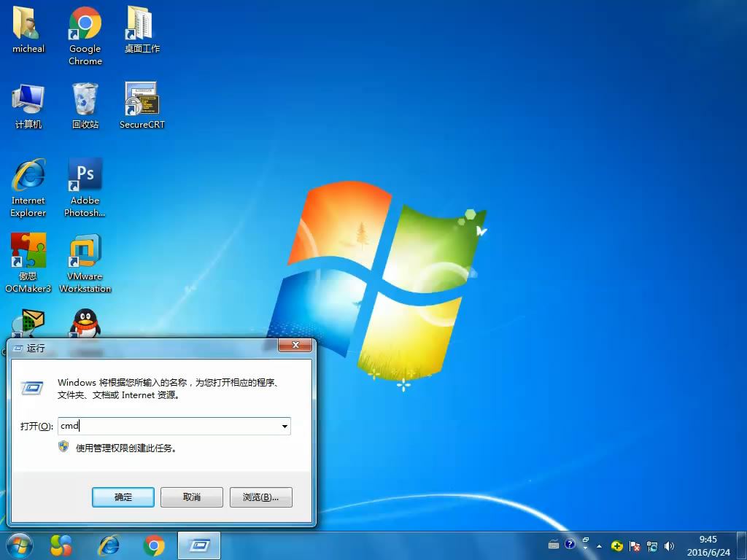
Task: Click the network connection tray icon
Action: [x=652, y=545]
